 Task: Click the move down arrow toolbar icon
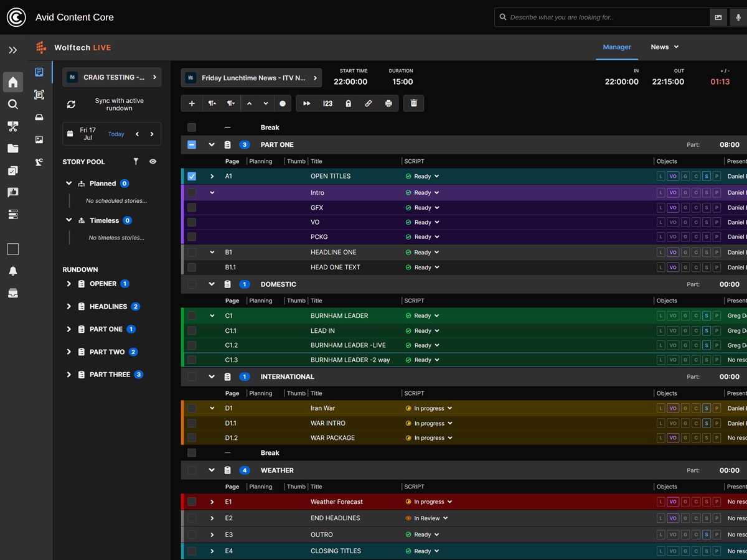point(266,103)
